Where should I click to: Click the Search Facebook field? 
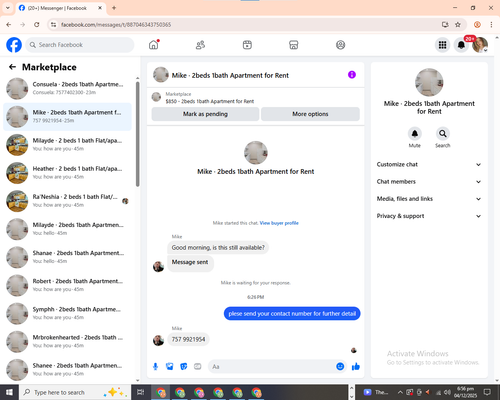point(80,45)
